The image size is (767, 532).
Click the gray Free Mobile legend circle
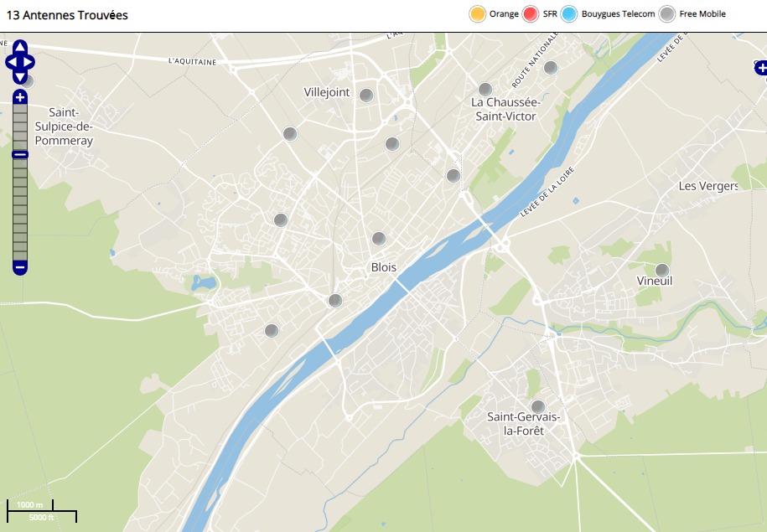[666, 14]
